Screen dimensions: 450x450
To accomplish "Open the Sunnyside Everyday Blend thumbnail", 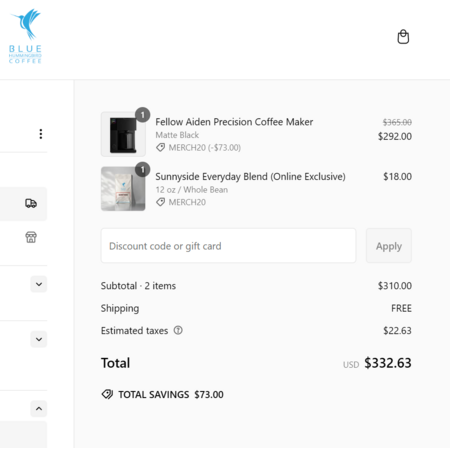I will [x=123, y=189].
